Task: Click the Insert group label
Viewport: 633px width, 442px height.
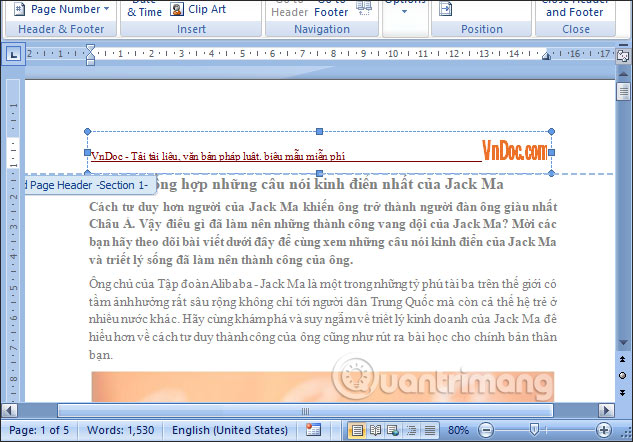Action: (x=191, y=29)
